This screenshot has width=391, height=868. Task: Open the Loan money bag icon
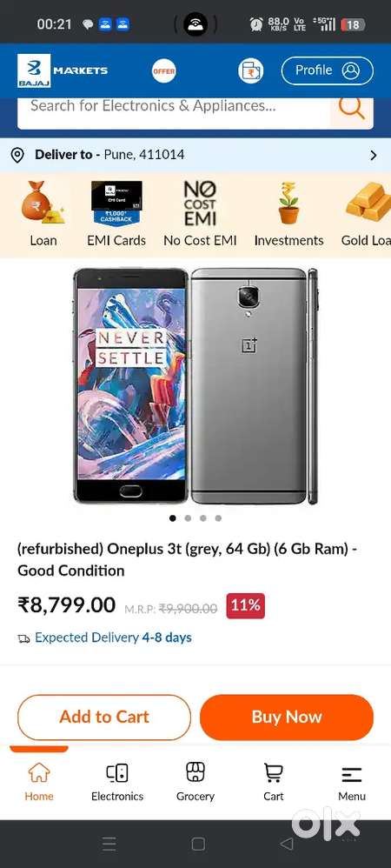pyautogui.click(x=43, y=203)
